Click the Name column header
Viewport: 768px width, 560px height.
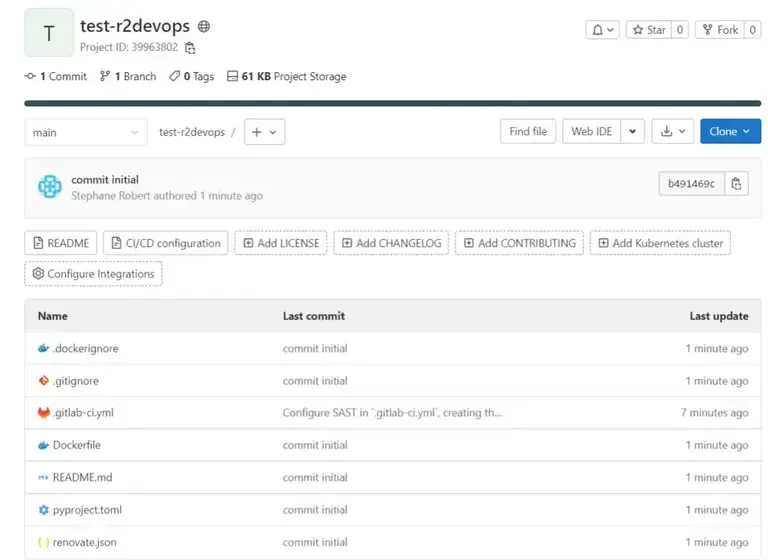click(x=53, y=316)
